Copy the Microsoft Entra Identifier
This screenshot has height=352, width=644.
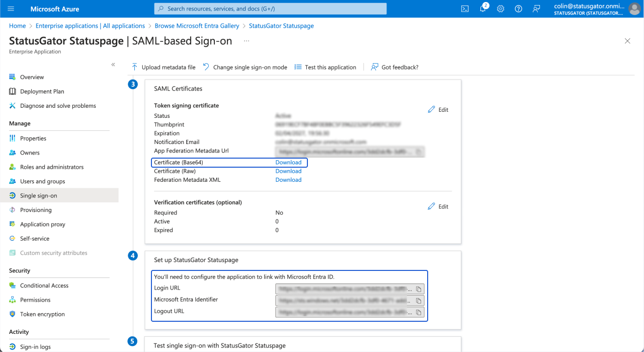point(419,301)
